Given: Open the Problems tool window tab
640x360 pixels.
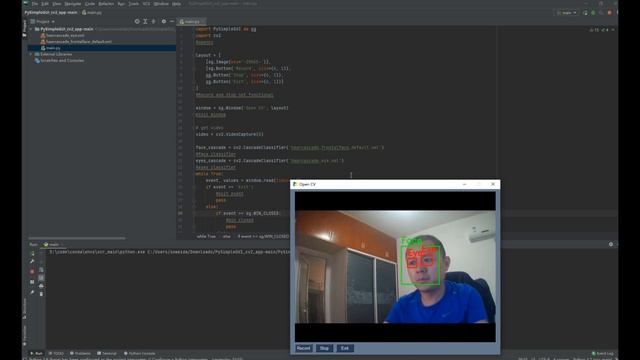Looking at the screenshot, I should (80, 353).
